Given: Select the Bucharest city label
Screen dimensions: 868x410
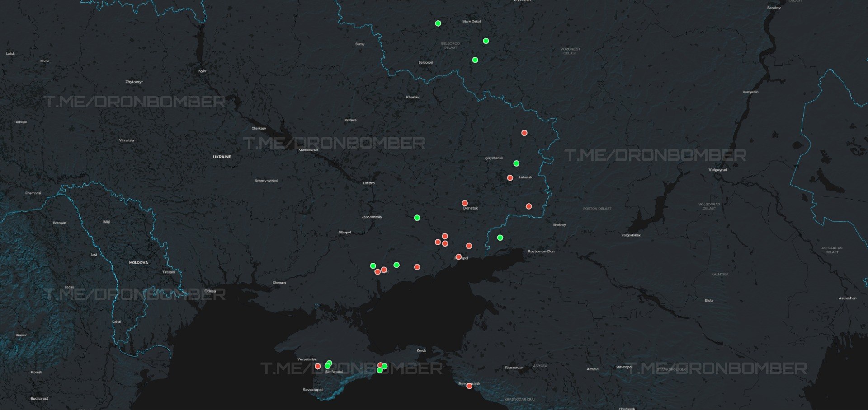Looking at the screenshot, I should 39,398.
